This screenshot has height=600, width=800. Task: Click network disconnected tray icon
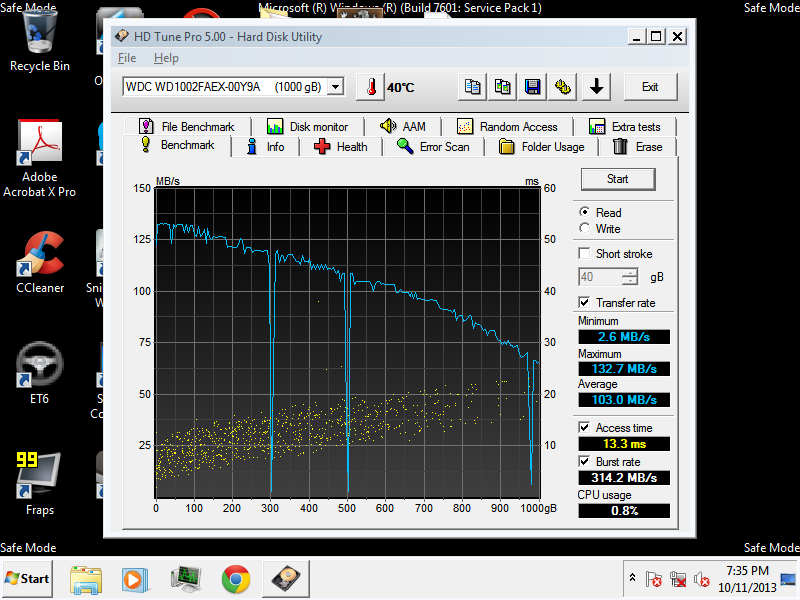[678, 579]
